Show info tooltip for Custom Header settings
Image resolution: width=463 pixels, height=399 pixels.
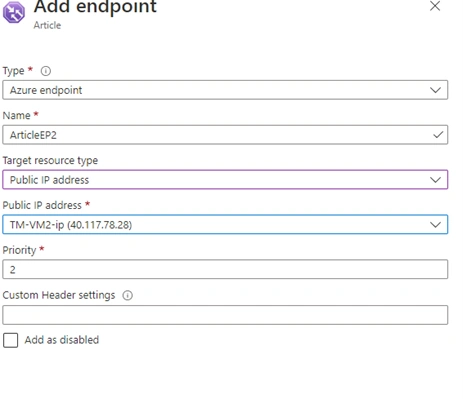pyautogui.click(x=127, y=295)
